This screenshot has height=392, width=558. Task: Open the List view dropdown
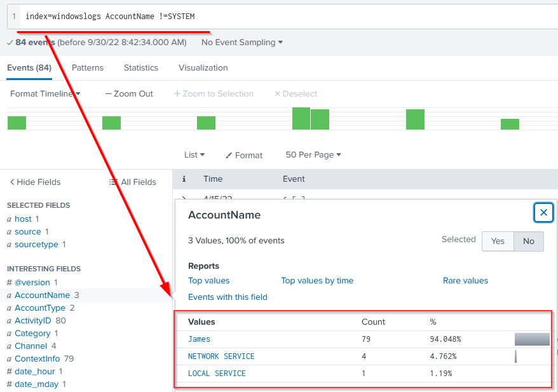tap(194, 155)
